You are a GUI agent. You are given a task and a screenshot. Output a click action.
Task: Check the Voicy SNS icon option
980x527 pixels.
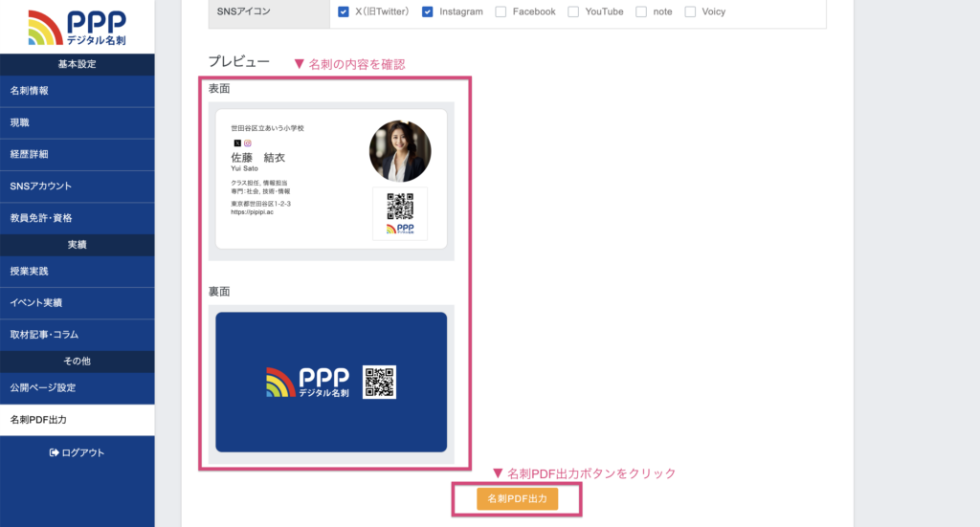tap(690, 11)
